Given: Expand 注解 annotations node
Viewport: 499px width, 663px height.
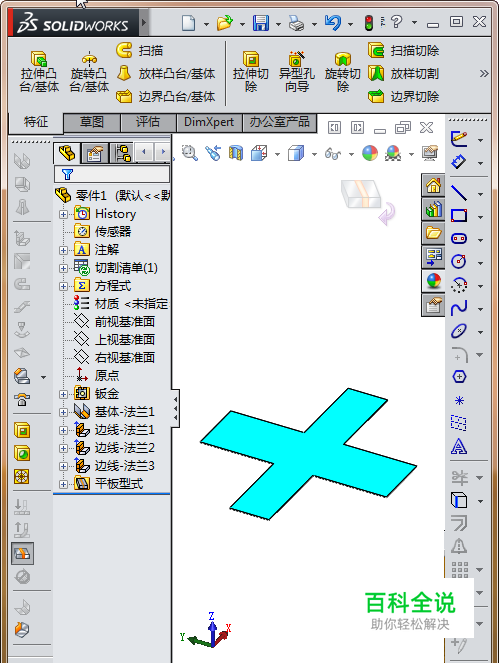Looking at the screenshot, I should pos(63,250).
